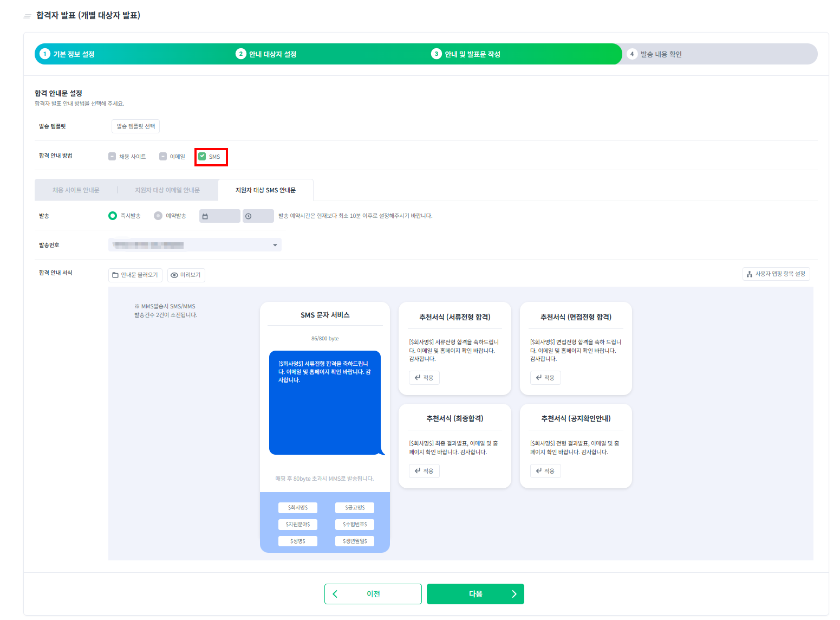Open 안내문 불러오기 folder button
The width and height of the screenshot is (840, 620).
pos(135,275)
